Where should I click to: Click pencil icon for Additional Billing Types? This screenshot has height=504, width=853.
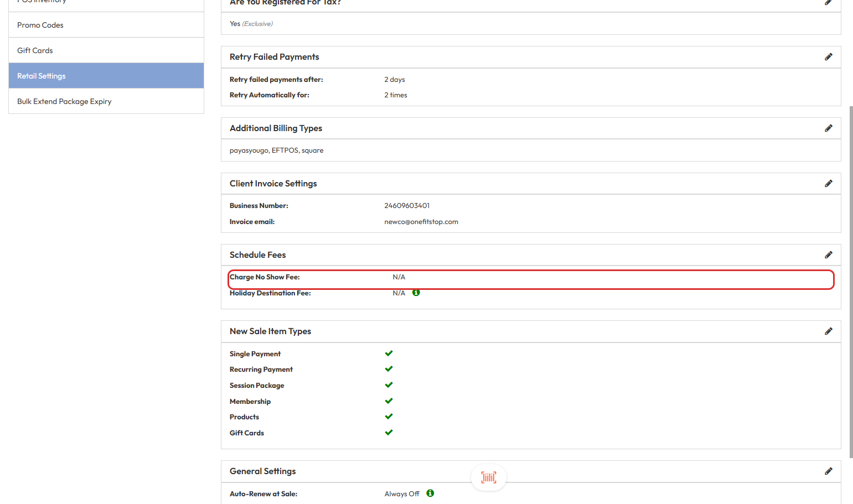coord(828,128)
